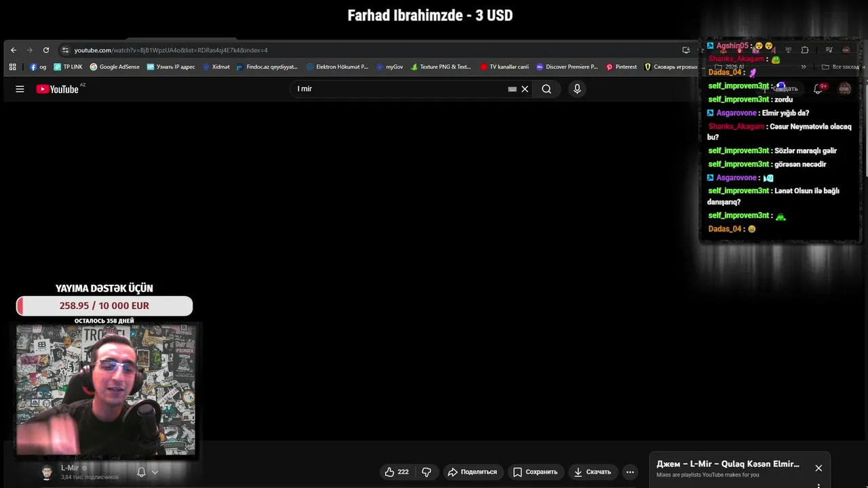Open the myGov bookmark

pos(390,67)
